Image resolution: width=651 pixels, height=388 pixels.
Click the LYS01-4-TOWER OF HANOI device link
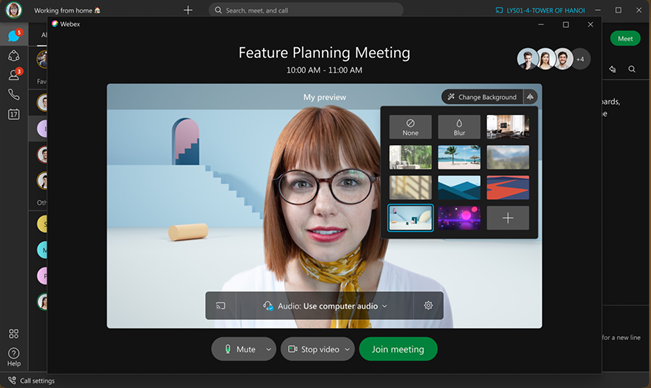[541, 10]
